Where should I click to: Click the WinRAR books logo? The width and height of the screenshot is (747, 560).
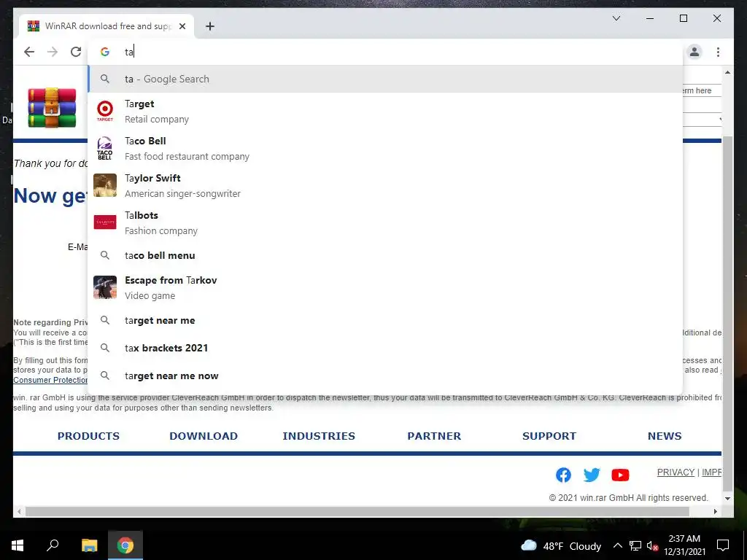[x=52, y=108]
